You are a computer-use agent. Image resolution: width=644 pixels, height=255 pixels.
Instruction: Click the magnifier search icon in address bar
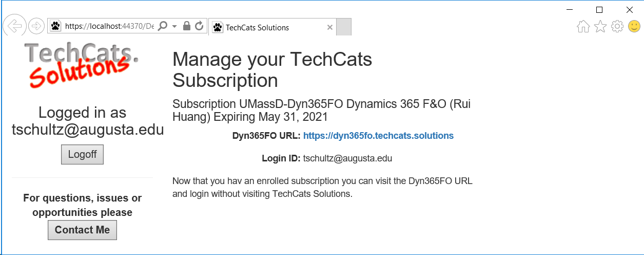(163, 26)
